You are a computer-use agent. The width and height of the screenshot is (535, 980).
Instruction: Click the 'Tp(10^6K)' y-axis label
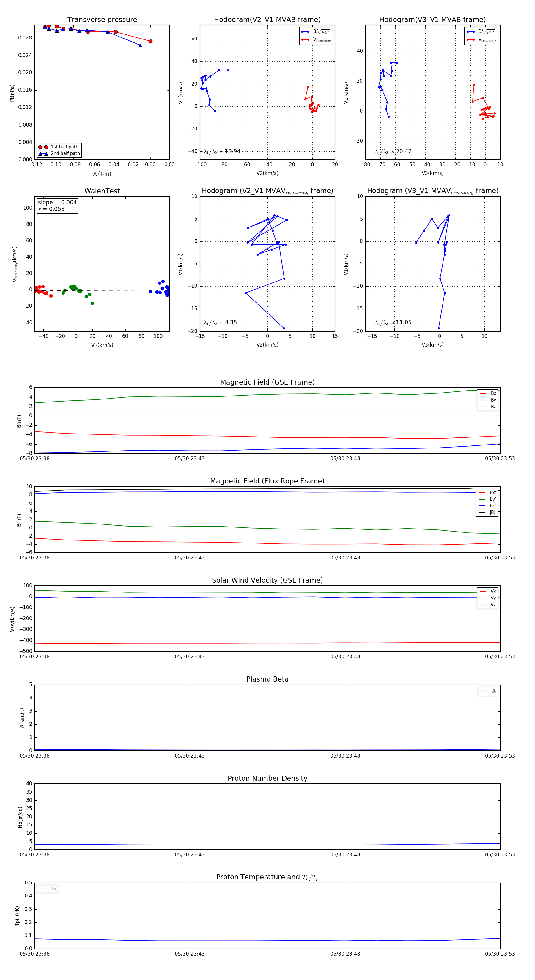click(x=17, y=916)
